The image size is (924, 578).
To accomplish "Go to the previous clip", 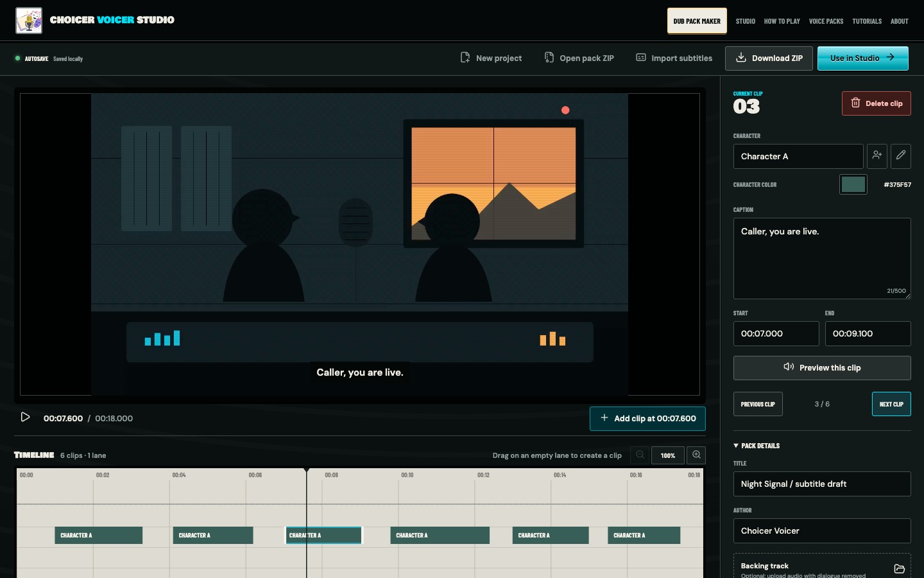I will tap(758, 404).
